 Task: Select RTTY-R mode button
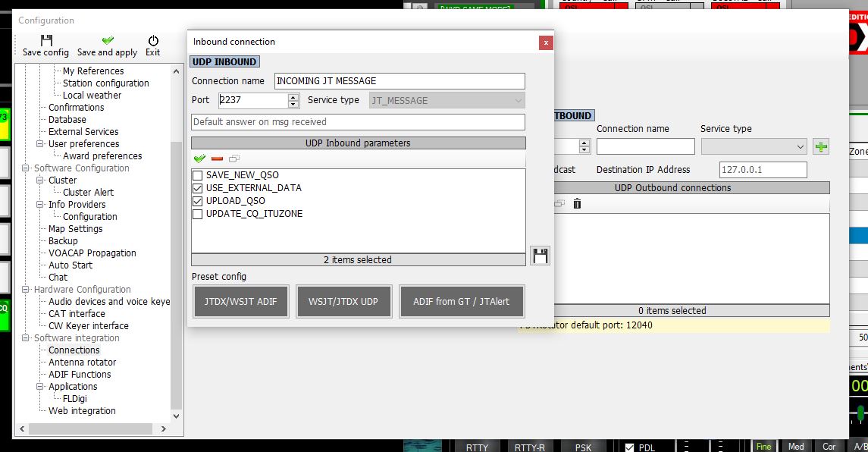(530, 447)
